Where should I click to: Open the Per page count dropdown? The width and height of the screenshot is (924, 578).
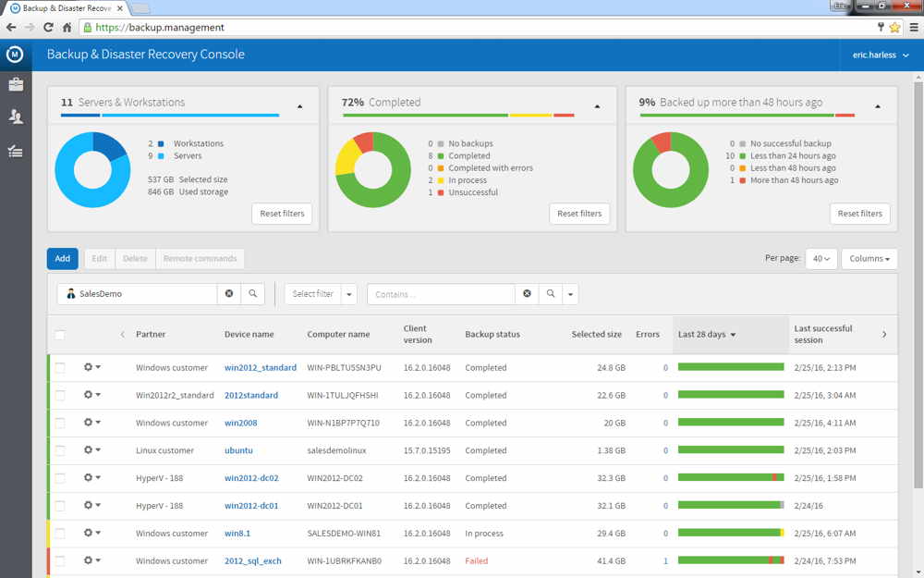tap(821, 258)
